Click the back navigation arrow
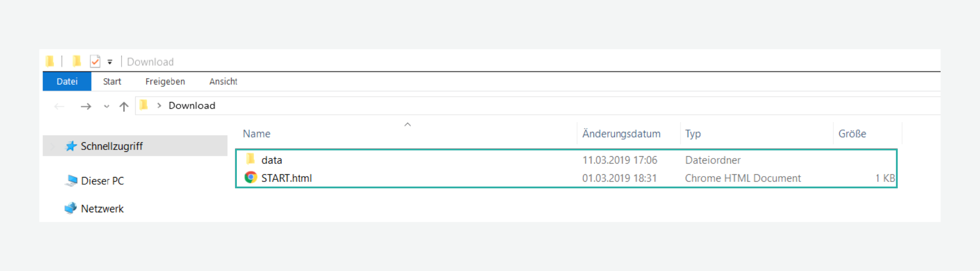The width and height of the screenshot is (980, 271). tap(59, 107)
